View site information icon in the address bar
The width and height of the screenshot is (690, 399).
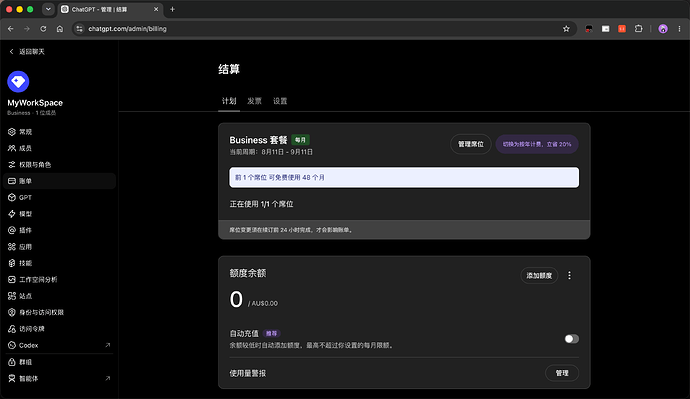[x=79, y=29]
